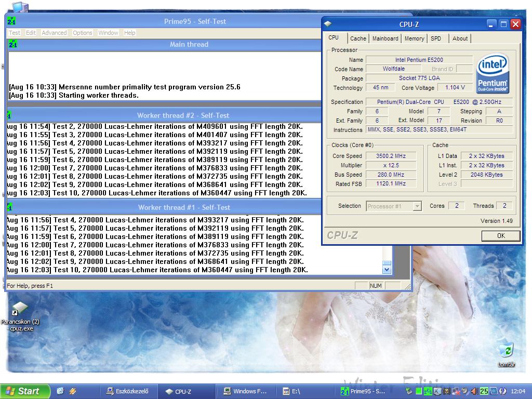Open the Parancsikon cpuz.exe desktop shortcut

[x=20, y=316]
